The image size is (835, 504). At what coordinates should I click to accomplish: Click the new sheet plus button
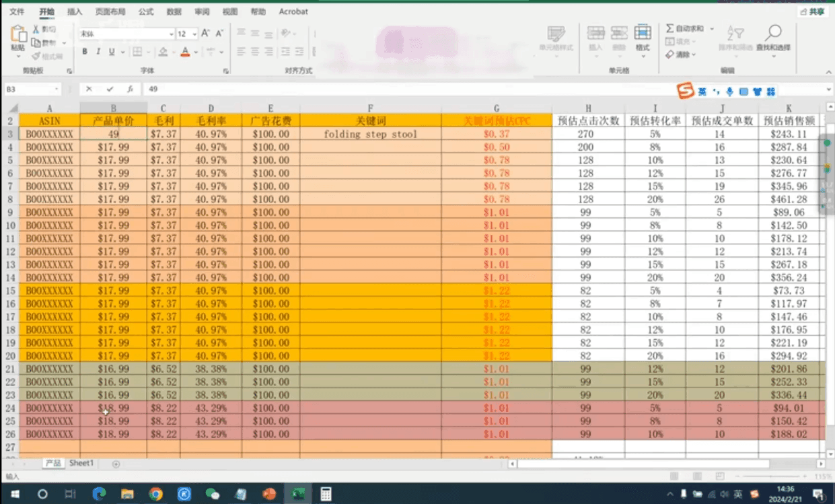click(x=115, y=463)
